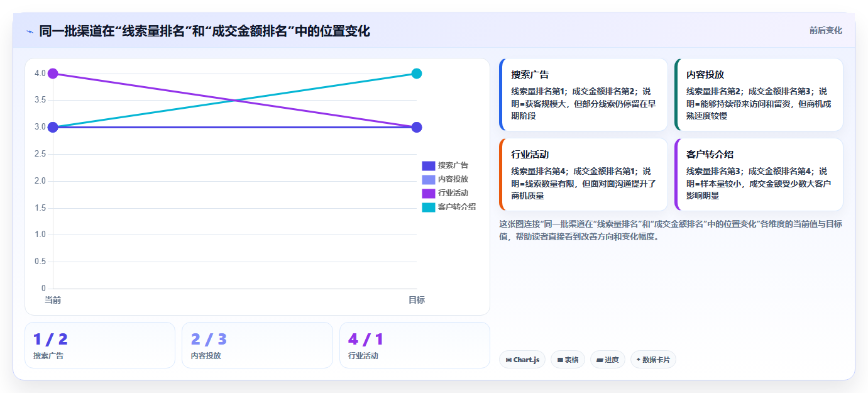The height and width of the screenshot is (393, 868).
Task: Click the 内容投放 card description about 商机成熟速度较慢
Action: point(759,103)
